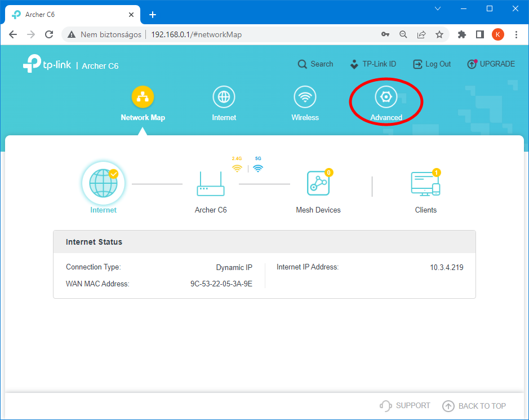Image resolution: width=529 pixels, height=420 pixels.
Task: Share this page via address bar icon
Action: pyautogui.click(x=421, y=34)
